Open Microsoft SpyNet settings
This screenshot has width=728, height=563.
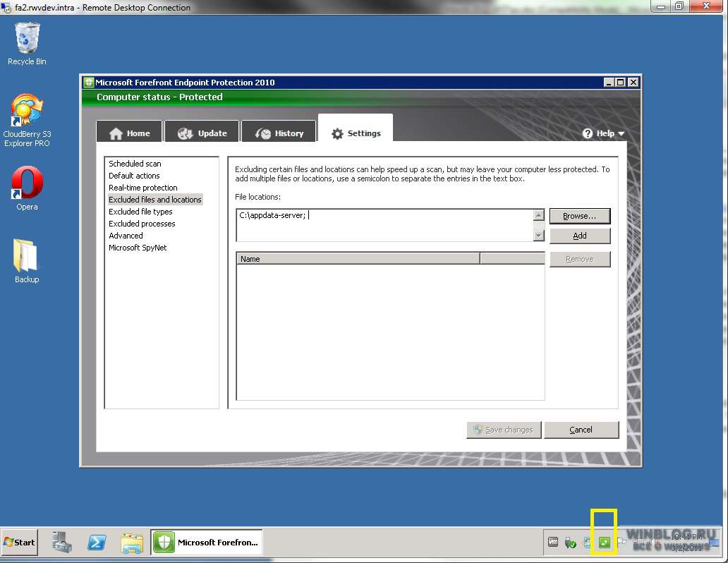tap(138, 248)
